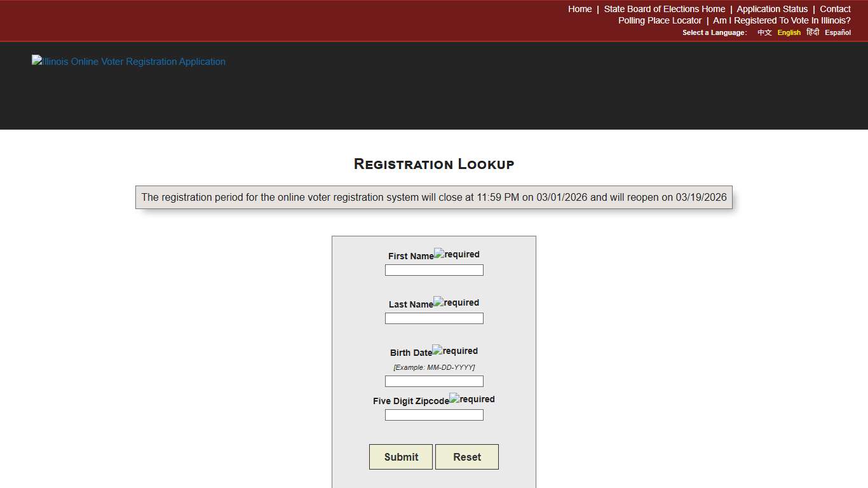Open the Contact page
The image size is (868, 488).
(x=834, y=9)
